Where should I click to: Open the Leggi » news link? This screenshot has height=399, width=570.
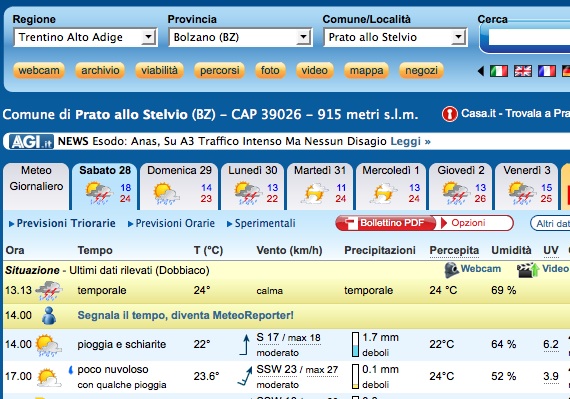tap(410, 141)
